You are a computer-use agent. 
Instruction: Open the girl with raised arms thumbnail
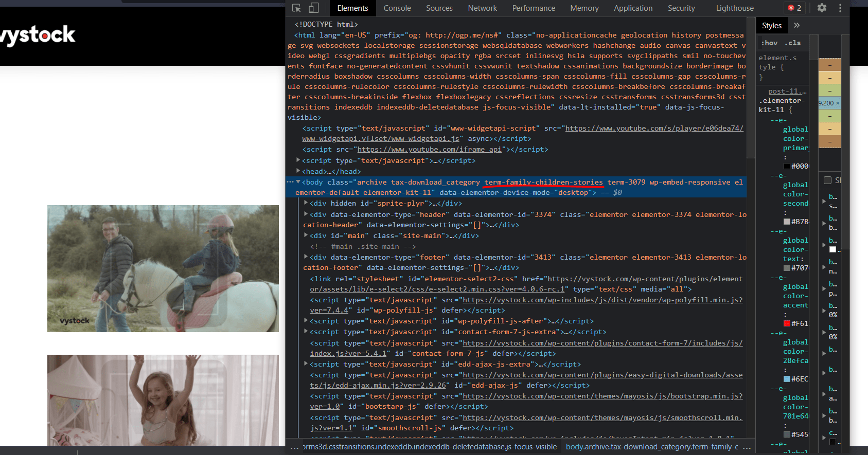(163, 400)
